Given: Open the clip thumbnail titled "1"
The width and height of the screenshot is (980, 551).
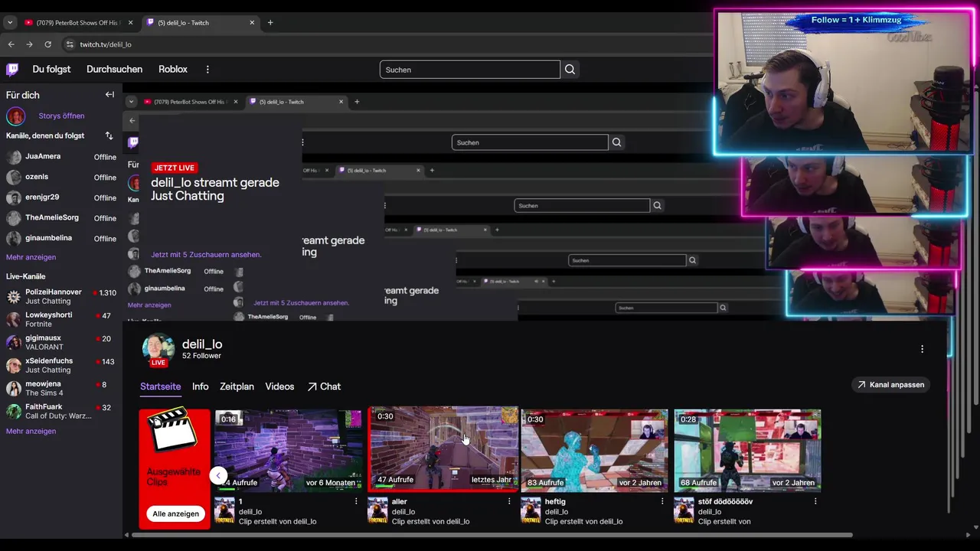Looking at the screenshot, I should click(289, 450).
